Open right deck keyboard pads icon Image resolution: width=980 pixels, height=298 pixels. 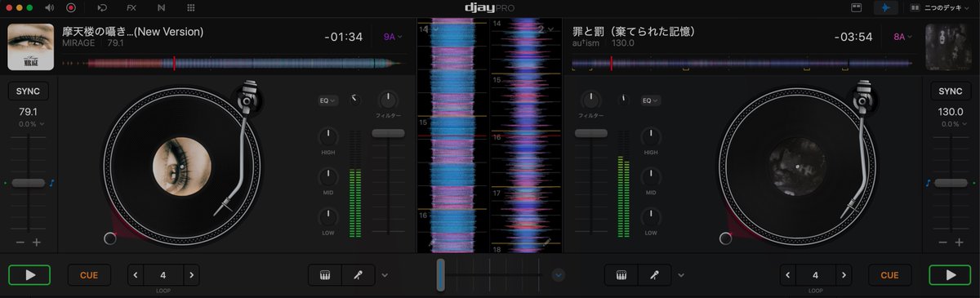click(621, 275)
